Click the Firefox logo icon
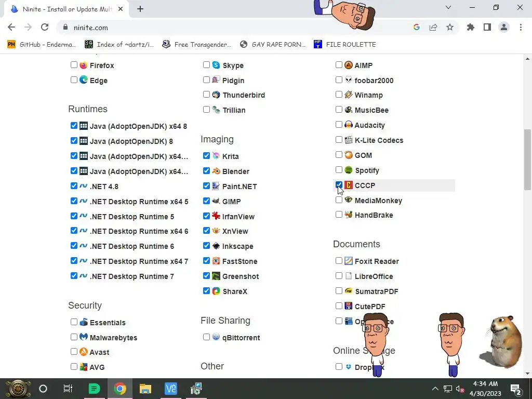The image size is (532, 399). pyautogui.click(x=84, y=65)
